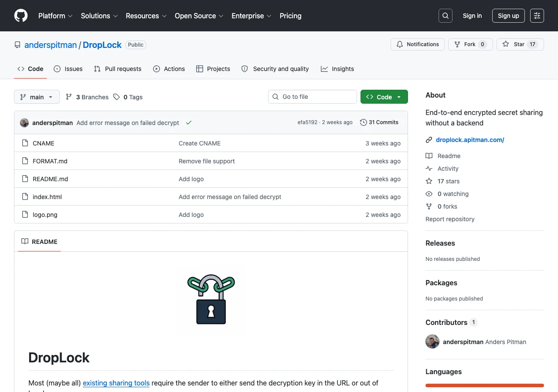558x392 pixels.
Task: Click Report repository
Action: pos(450,219)
